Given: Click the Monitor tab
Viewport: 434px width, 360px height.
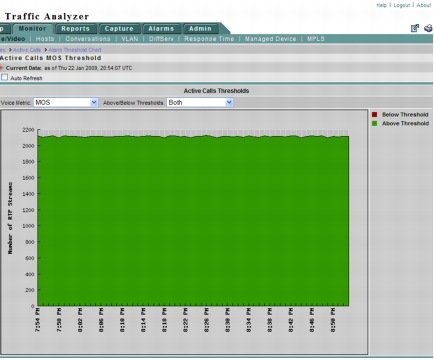Looking at the screenshot, I should pos(32,29).
